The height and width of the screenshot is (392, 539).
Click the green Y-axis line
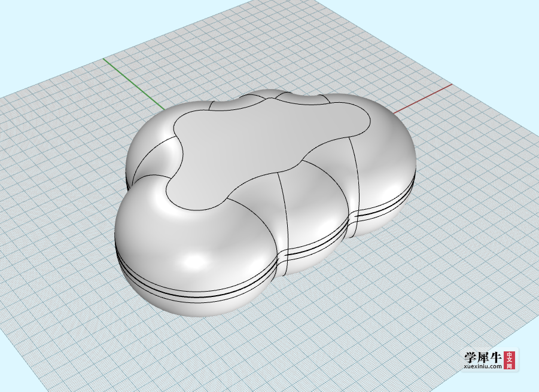[x=134, y=84]
